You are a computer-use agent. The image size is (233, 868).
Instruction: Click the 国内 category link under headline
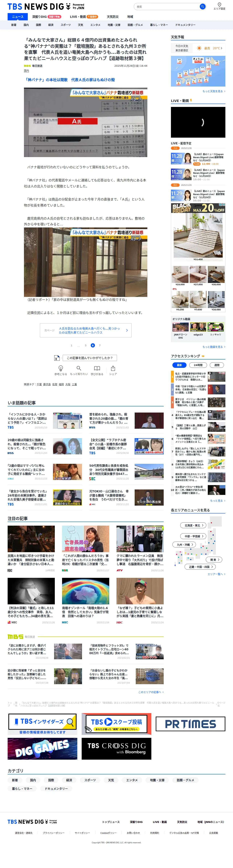pyautogui.click(x=26, y=71)
